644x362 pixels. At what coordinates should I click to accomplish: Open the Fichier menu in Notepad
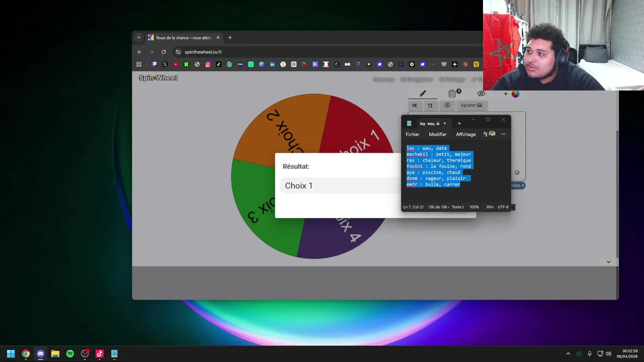click(413, 134)
